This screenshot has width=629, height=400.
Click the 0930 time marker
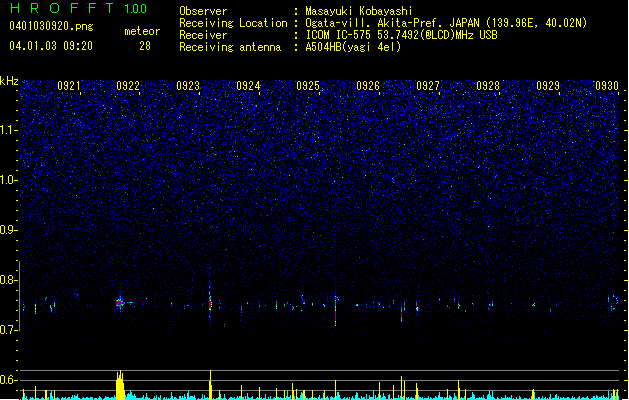pyautogui.click(x=607, y=86)
